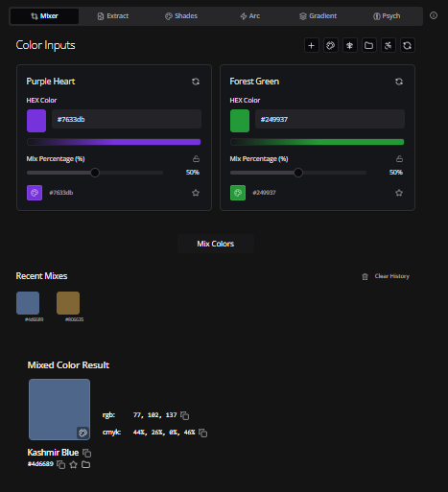Open the folder icon in Color Inputs toolbar
This screenshot has height=492, width=448.
point(369,45)
